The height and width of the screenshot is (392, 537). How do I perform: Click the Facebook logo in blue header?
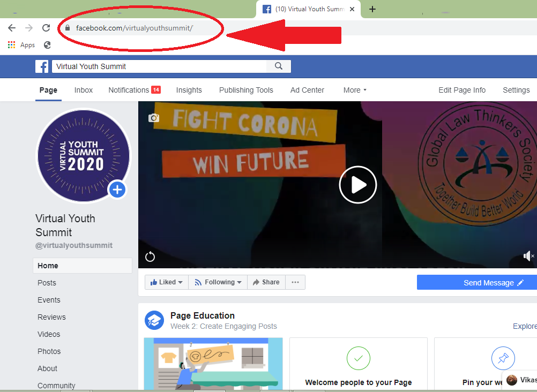[42, 66]
